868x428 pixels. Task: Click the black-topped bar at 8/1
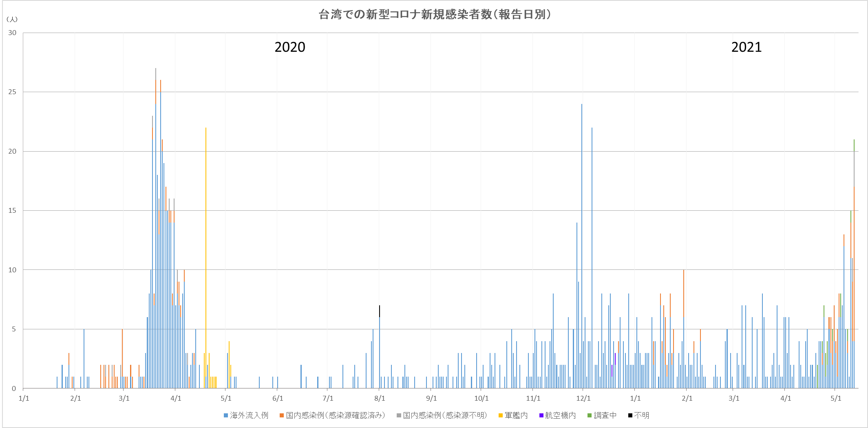coord(380,346)
